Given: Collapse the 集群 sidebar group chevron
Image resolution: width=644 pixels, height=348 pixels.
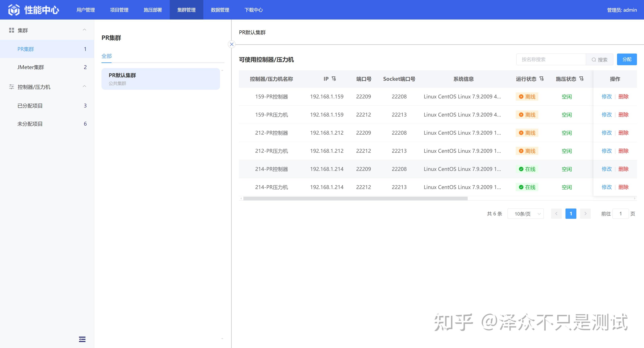Looking at the screenshot, I should coord(84,30).
